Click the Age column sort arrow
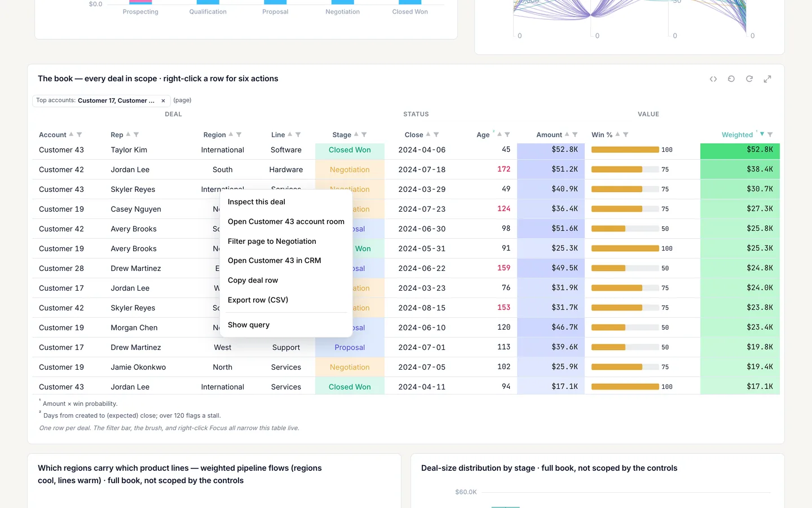Viewport: 812px width, 508px height. (499, 134)
